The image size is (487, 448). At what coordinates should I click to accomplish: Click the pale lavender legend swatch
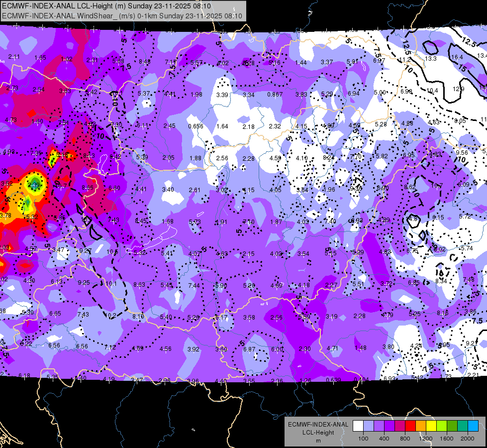[369, 426]
